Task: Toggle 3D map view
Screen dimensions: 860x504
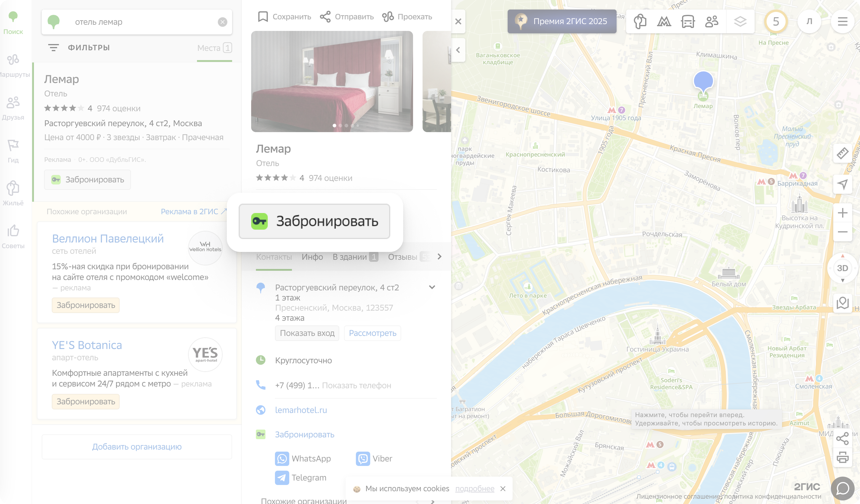Action: pos(842,268)
